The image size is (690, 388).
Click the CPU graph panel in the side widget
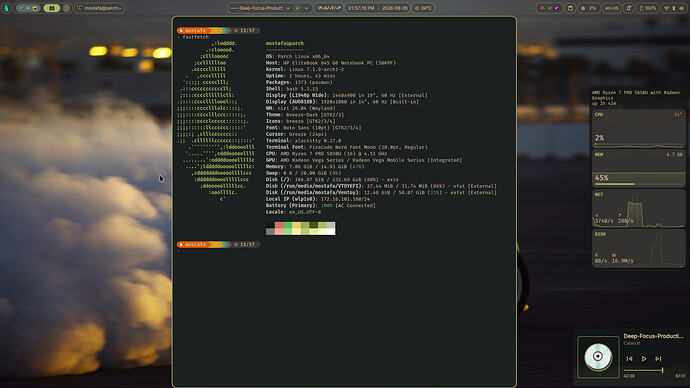[639, 129]
